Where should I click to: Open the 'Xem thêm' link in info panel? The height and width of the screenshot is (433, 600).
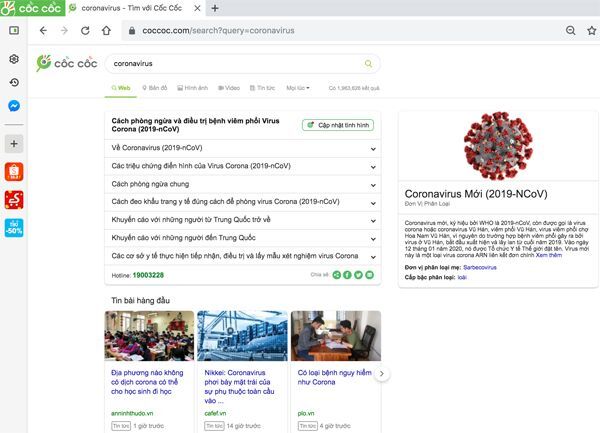point(549,255)
